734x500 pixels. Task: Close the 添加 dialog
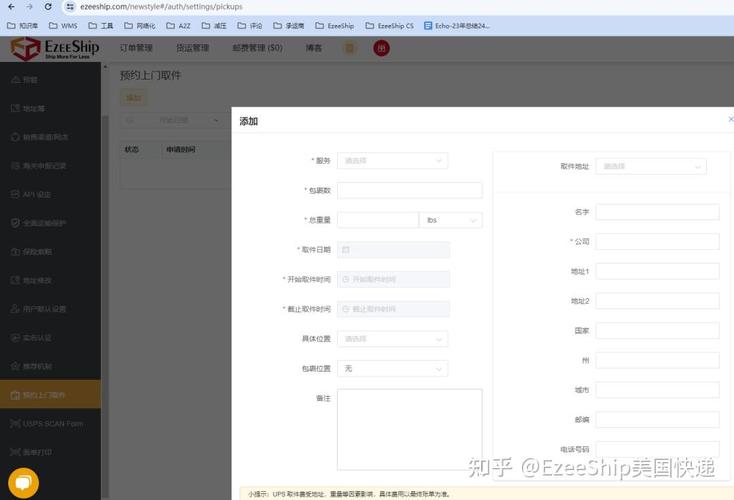pyautogui.click(x=730, y=120)
